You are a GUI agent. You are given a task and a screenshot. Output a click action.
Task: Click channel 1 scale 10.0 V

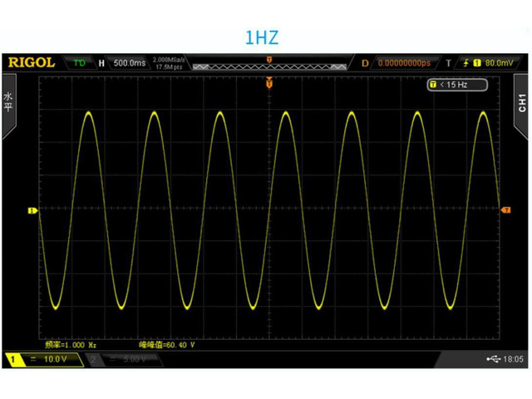point(56,359)
